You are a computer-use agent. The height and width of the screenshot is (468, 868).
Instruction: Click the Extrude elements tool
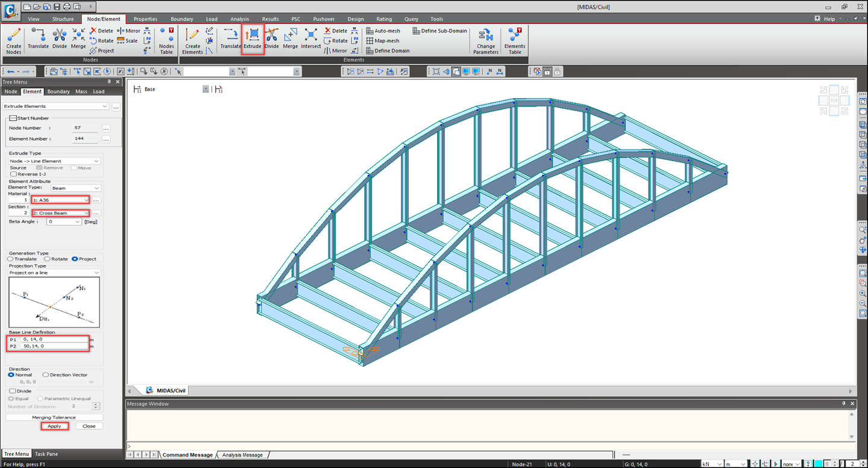pos(253,39)
